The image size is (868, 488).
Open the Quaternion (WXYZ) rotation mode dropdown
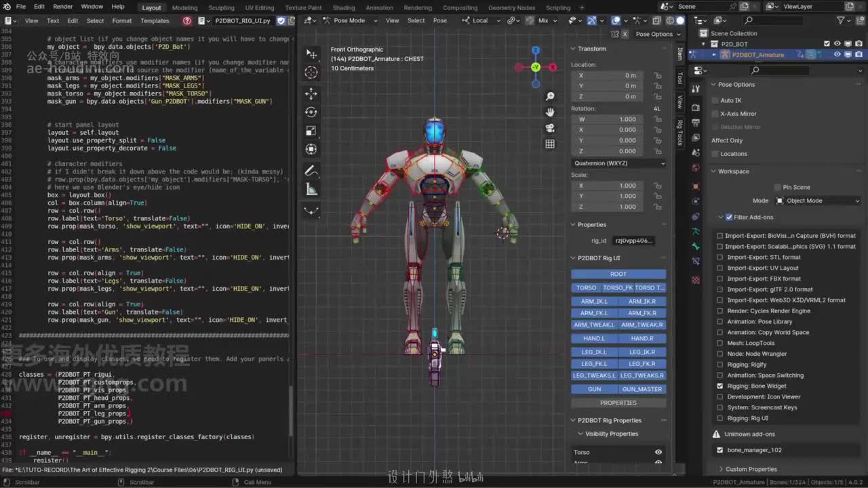coord(618,163)
